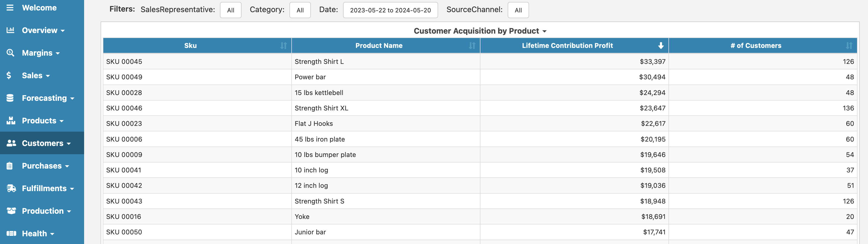The width and height of the screenshot is (868, 244).
Task: Click the Date range filter field
Action: 390,10
